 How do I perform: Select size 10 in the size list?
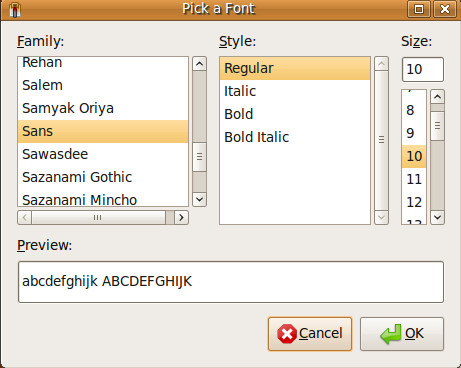coord(414,156)
